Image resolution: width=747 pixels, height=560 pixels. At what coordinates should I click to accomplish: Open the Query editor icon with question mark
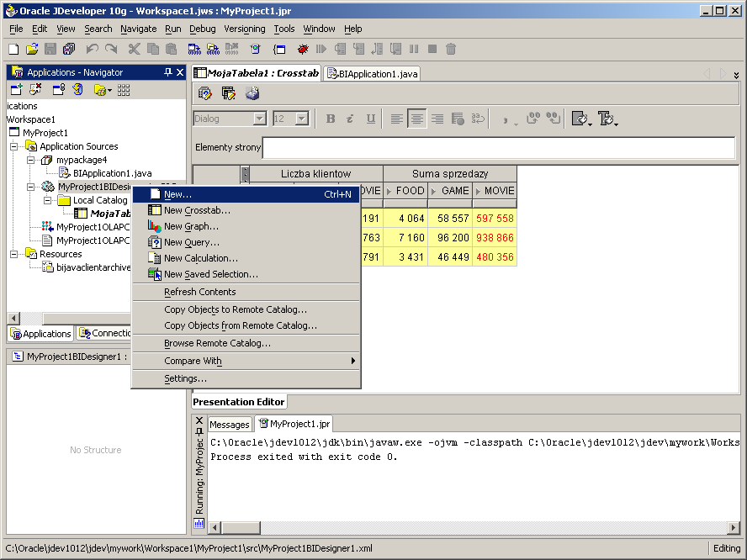point(205,93)
